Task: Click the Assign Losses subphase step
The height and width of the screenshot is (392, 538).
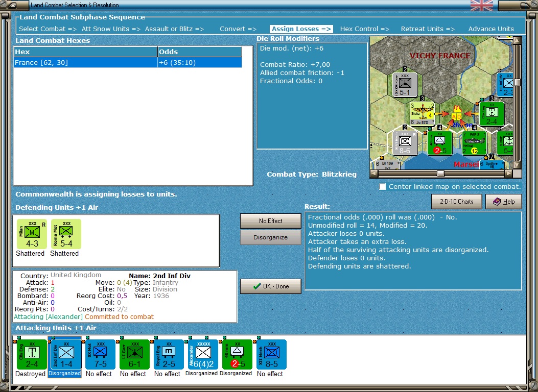Action: point(301,29)
